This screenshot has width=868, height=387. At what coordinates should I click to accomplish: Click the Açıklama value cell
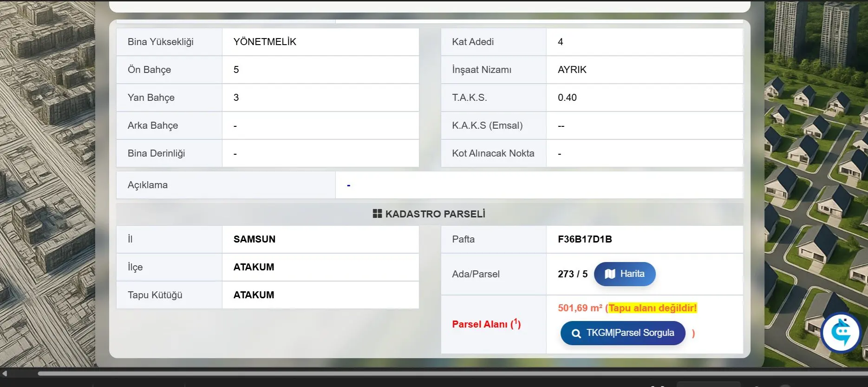[x=539, y=185]
